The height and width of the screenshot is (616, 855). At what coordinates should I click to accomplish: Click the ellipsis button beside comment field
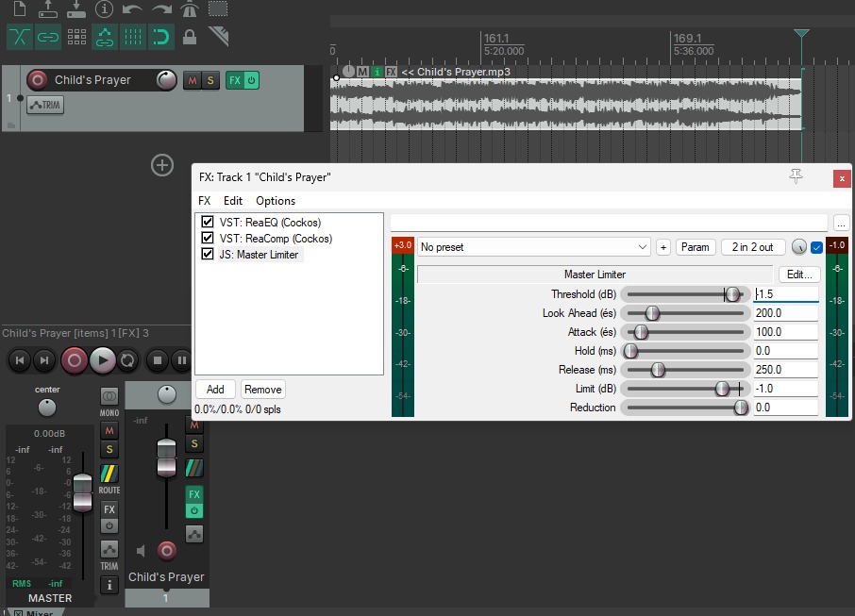tap(842, 223)
